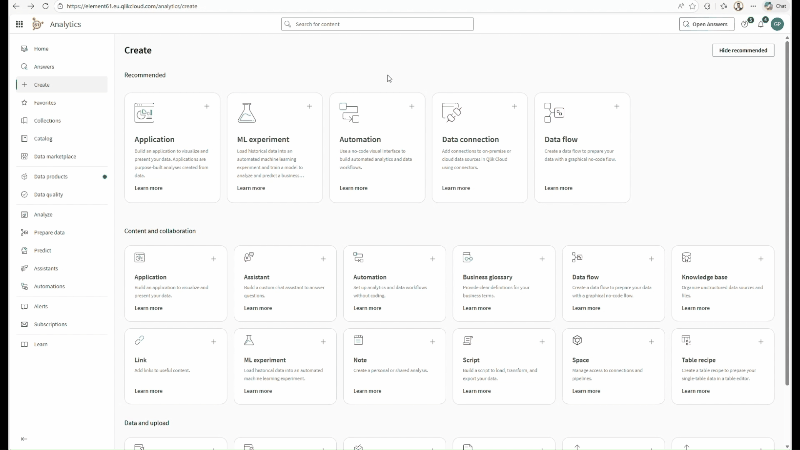Click the Analyze sidebar icon
Image resolution: width=800 pixels, height=450 pixels.
click(x=24, y=214)
